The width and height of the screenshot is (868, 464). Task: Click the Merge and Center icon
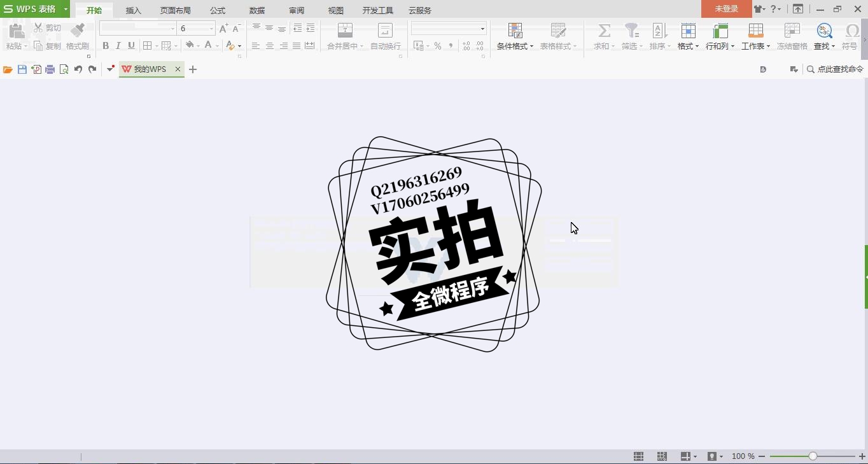(345, 30)
